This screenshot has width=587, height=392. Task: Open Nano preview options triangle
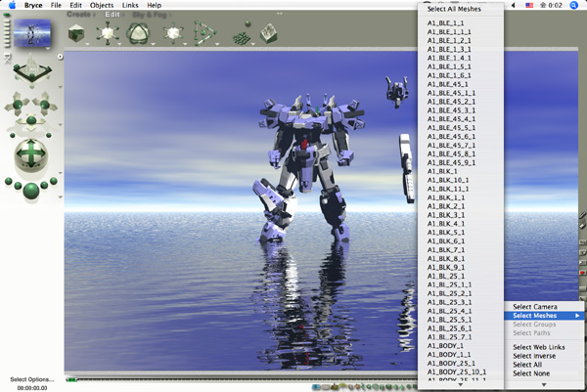click(48, 49)
